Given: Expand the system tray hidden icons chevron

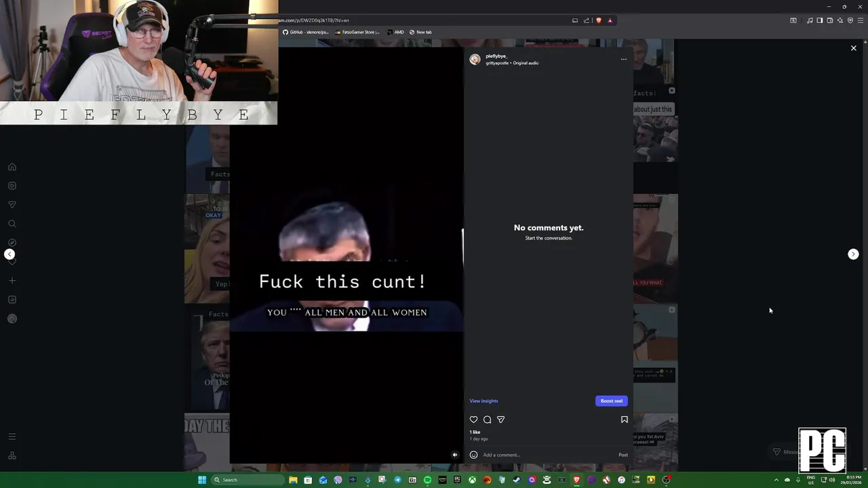Looking at the screenshot, I should [776, 480].
